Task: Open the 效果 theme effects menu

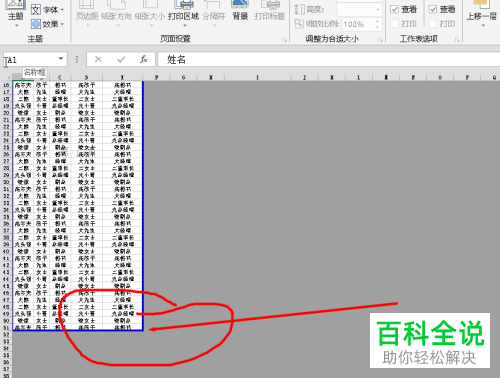Action: pos(47,24)
